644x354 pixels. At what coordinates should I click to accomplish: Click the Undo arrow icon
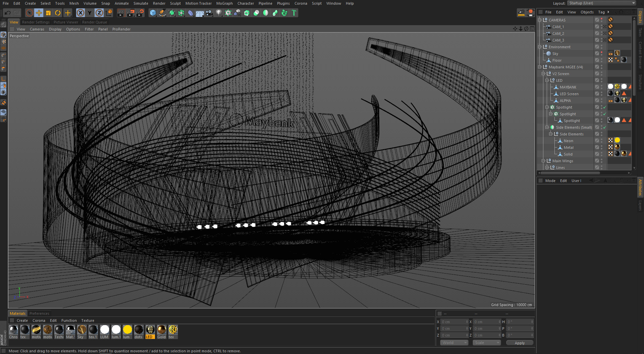(7, 13)
